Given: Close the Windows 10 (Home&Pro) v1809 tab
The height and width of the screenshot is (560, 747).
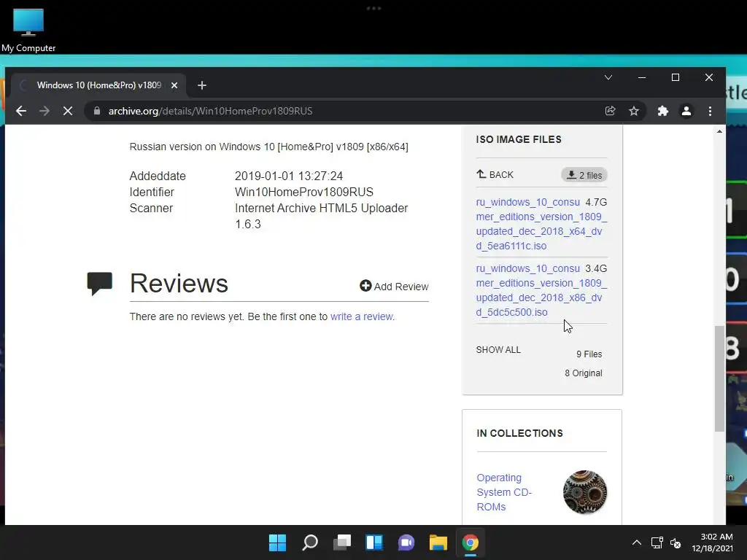Looking at the screenshot, I should point(174,85).
